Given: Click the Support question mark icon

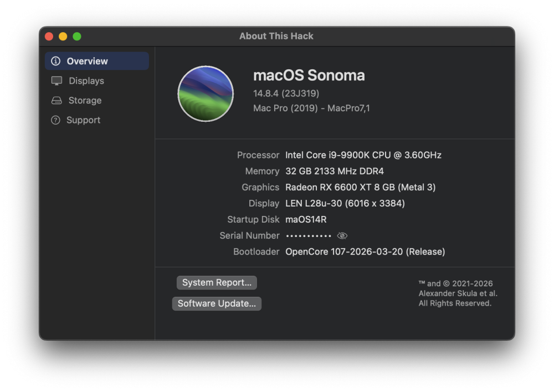Looking at the screenshot, I should (55, 120).
